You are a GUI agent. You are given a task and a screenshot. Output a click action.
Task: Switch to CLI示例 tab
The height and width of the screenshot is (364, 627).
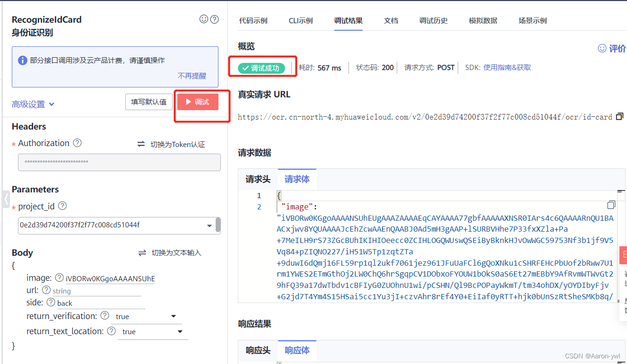(x=301, y=20)
